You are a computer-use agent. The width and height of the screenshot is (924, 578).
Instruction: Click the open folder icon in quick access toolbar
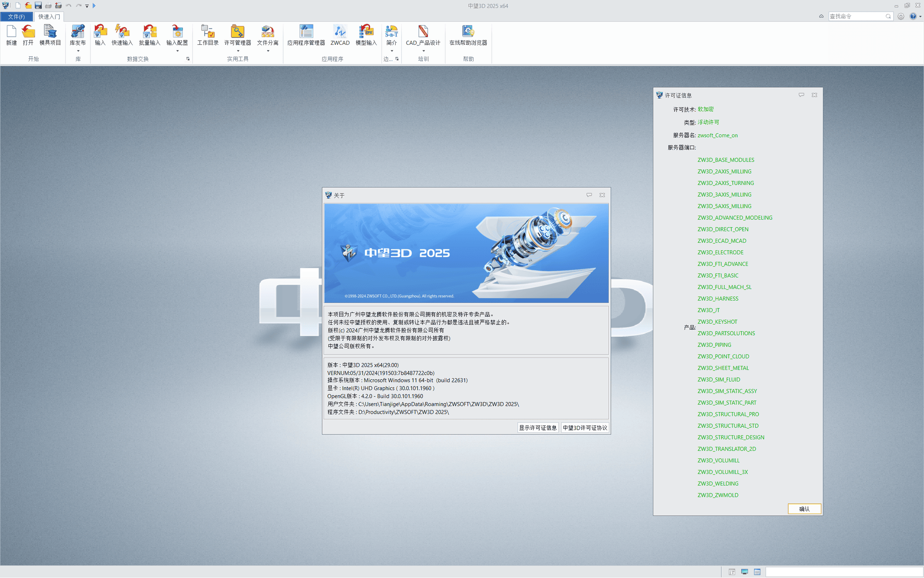[28, 6]
